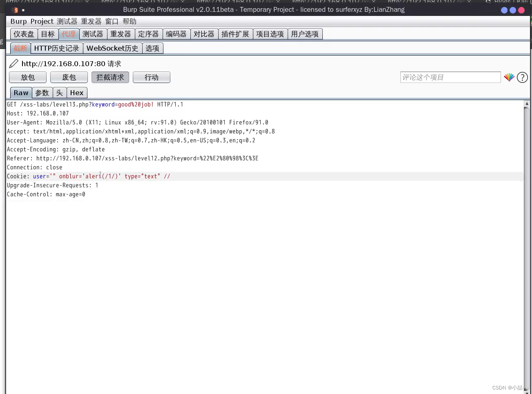This screenshot has height=394, width=532.
Task: Click the Referer header line
Action: point(133,158)
